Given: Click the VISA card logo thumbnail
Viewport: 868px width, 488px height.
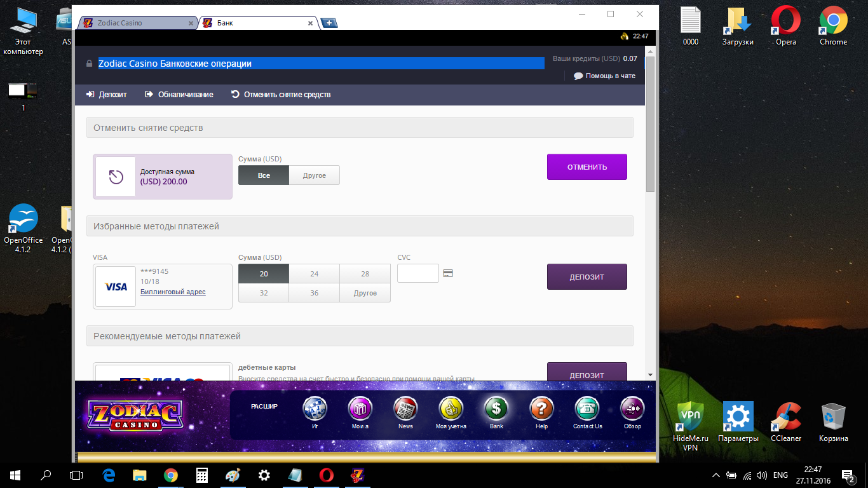Looking at the screenshot, I should coord(116,287).
